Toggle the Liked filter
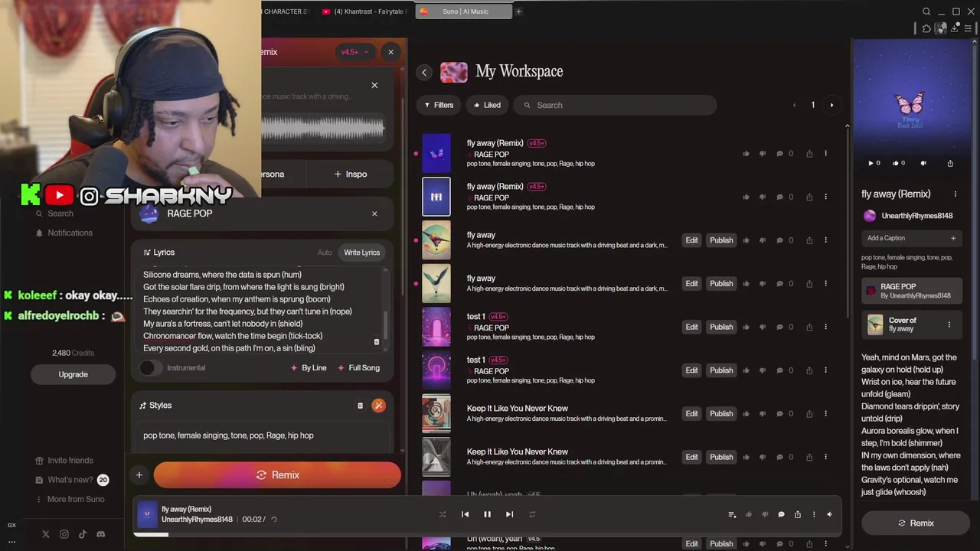980x551 pixels. tap(487, 105)
